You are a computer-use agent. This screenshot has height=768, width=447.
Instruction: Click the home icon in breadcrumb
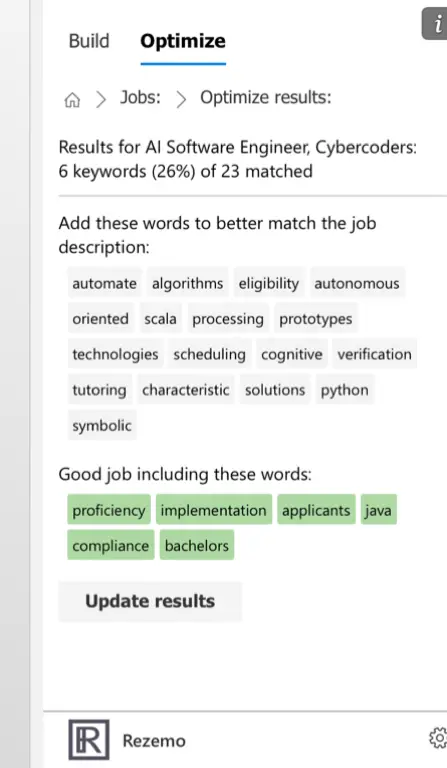[72, 99]
